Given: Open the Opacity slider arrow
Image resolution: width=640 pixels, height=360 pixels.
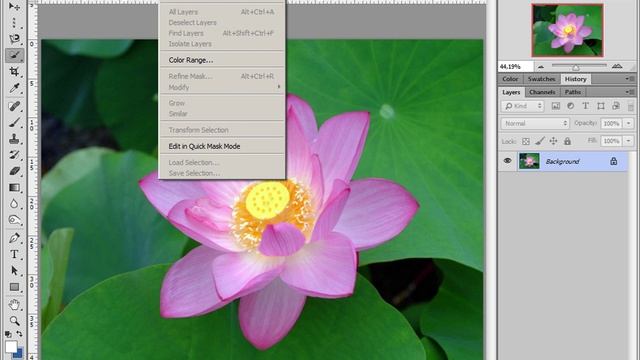Looking at the screenshot, I should click(629, 123).
